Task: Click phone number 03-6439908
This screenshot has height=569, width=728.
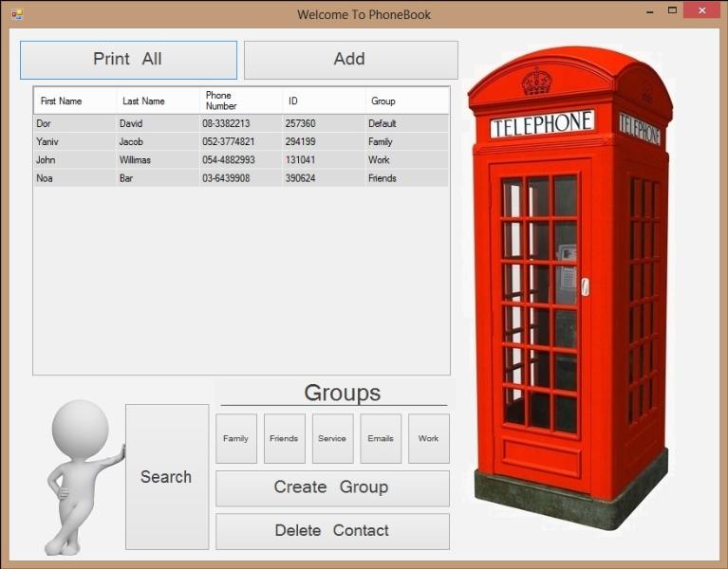Action: [x=240, y=178]
